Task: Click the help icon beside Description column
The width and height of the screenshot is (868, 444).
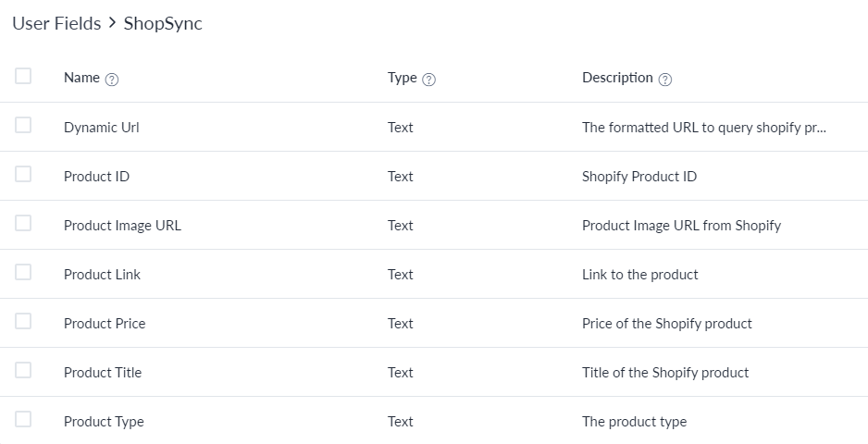Action: click(x=665, y=80)
